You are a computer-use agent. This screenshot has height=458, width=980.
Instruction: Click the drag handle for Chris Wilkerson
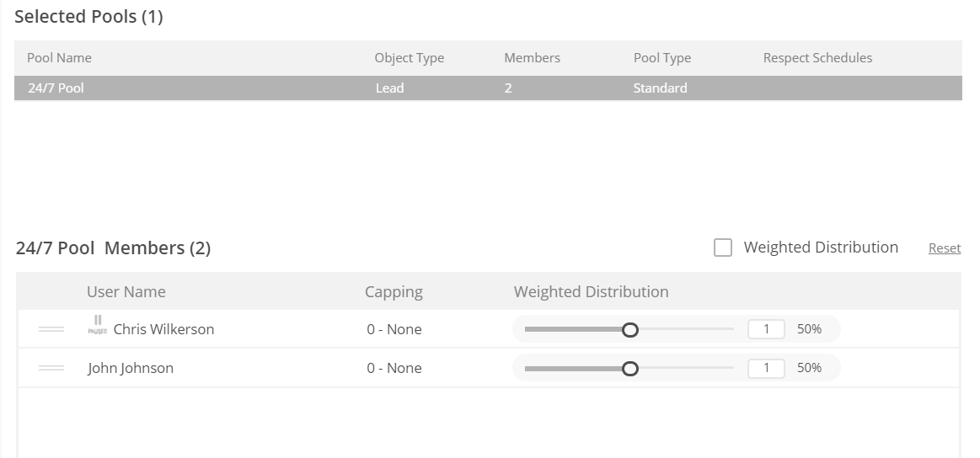[51, 329]
